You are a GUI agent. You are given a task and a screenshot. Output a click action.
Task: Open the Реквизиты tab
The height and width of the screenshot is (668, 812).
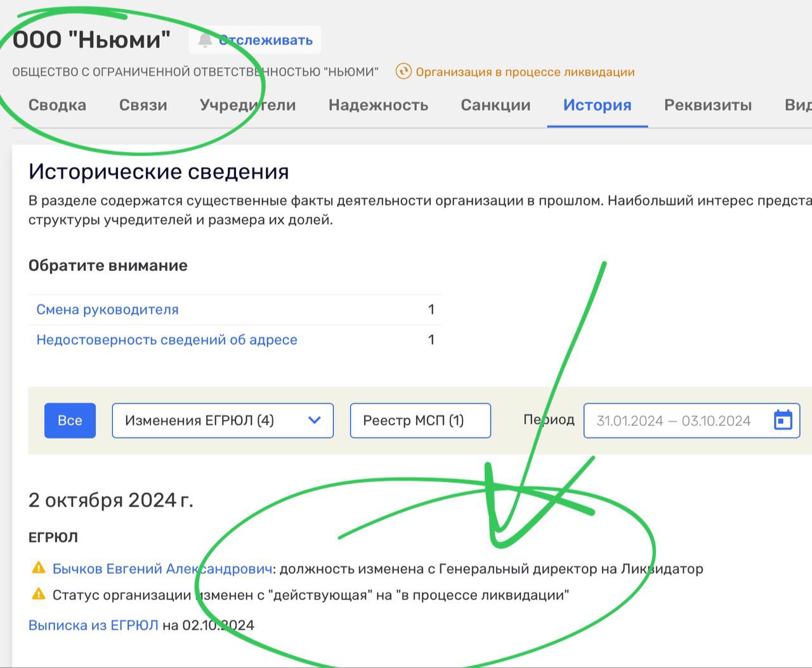click(x=707, y=105)
